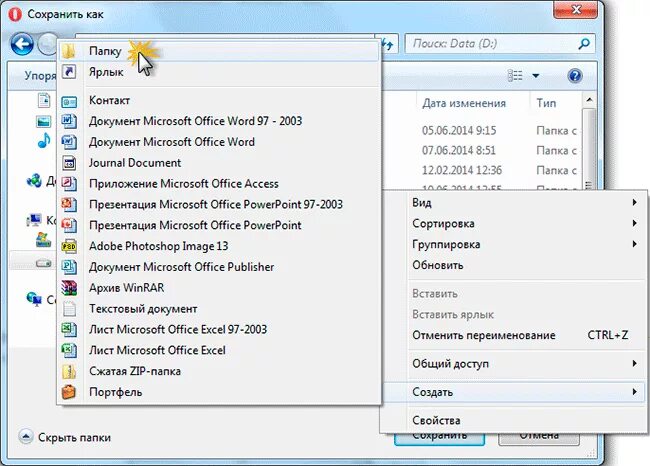Click the view mode icon in the toolbar
This screenshot has height=466, width=650.
(x=515, y=76)
